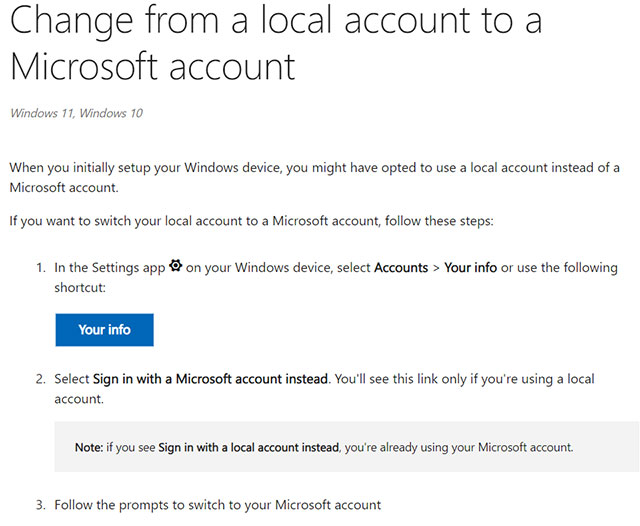Click the list number 3 marker
The height and width of the screenshot is (526, 640).
pyautogui.click(x=41, y=504)
